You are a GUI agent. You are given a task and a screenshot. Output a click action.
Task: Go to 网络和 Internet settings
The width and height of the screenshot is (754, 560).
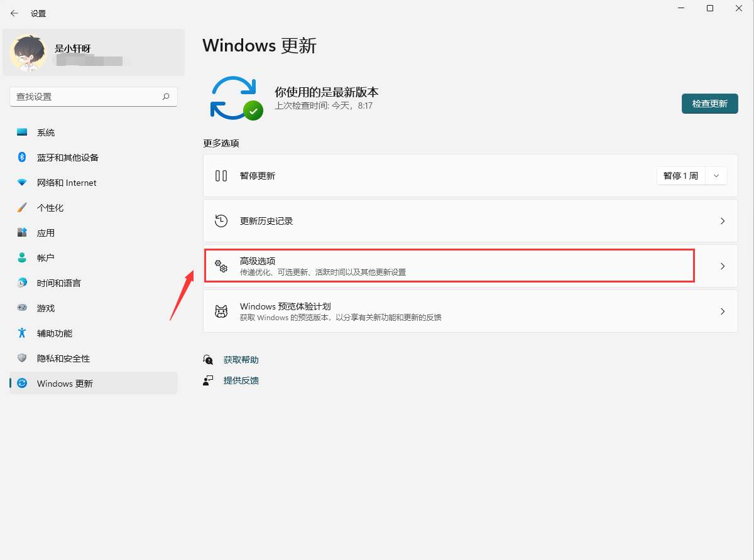[67, 183]
